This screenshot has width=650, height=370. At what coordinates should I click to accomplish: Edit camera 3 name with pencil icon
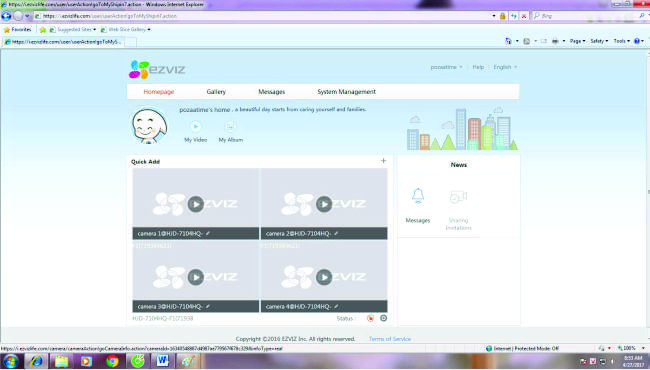208,306
